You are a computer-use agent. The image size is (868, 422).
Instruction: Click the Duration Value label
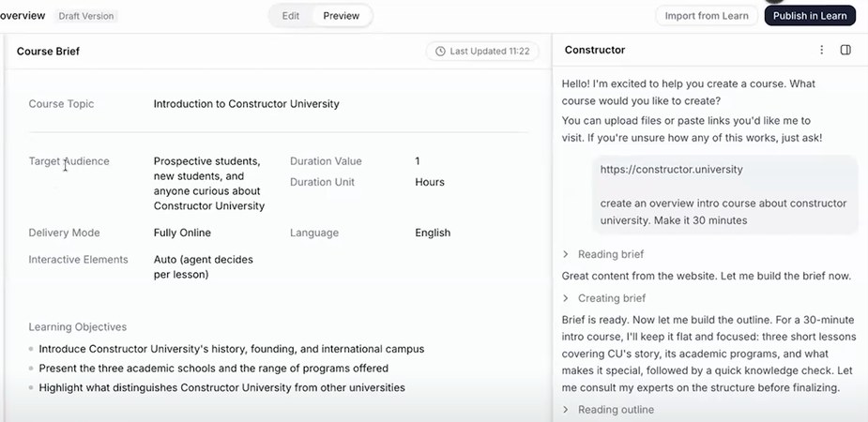tap(326, 161)
